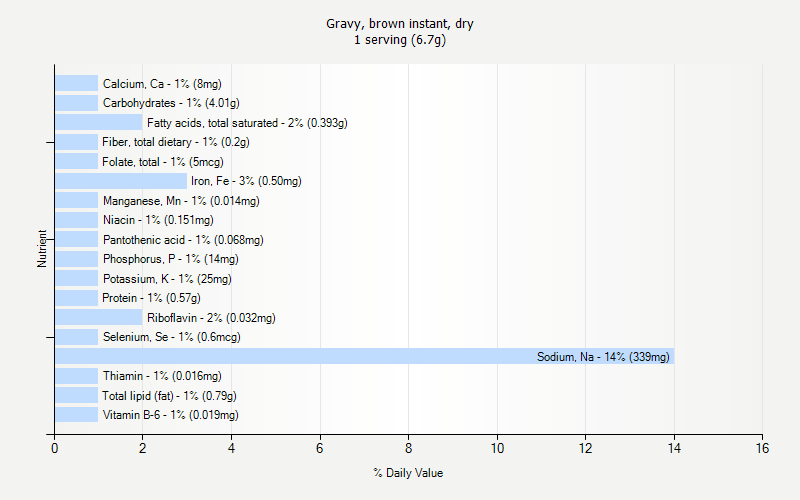Click the x-axis tick label '14'
The height and width of the screenshot is (500, 800).
(674, 448)
